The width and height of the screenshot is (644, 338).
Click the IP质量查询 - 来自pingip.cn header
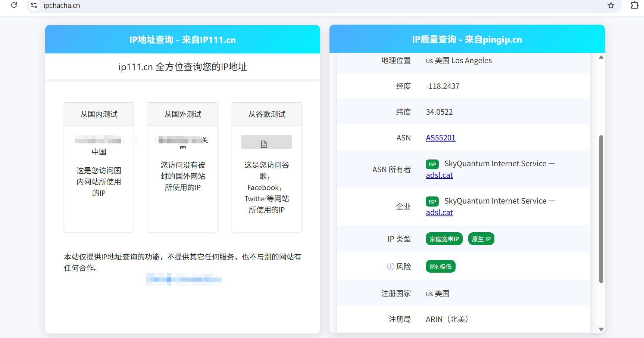click(467, 39)
